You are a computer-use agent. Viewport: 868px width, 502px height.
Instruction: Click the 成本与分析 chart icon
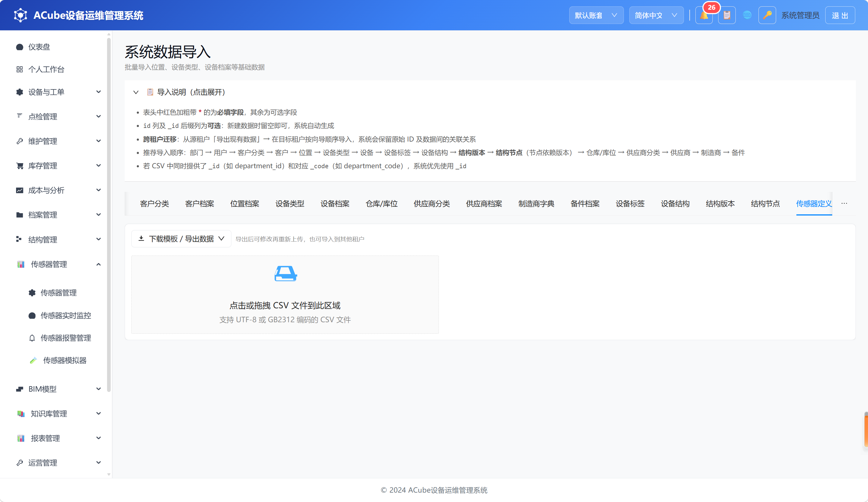pyautogui.click(x=20, y=190)
